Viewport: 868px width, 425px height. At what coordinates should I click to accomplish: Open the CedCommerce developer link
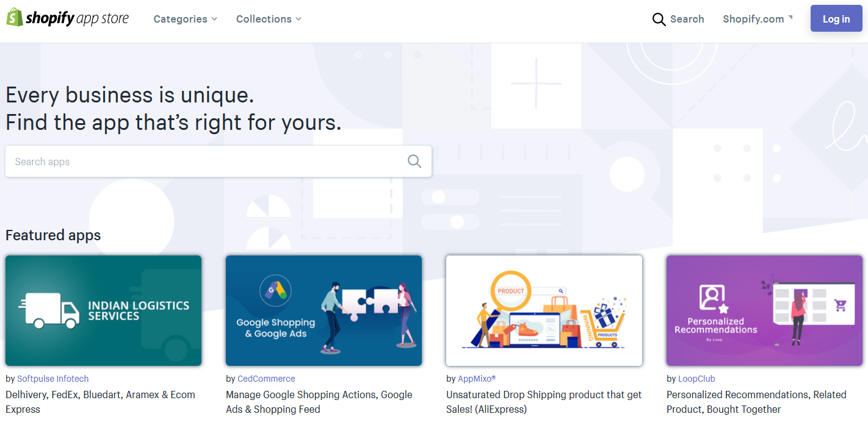pos(266,379)
